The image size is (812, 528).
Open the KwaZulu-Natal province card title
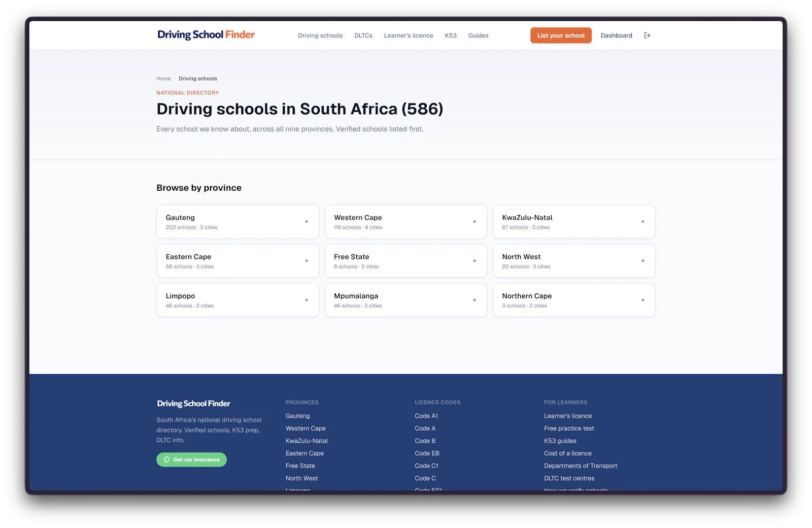527,218
